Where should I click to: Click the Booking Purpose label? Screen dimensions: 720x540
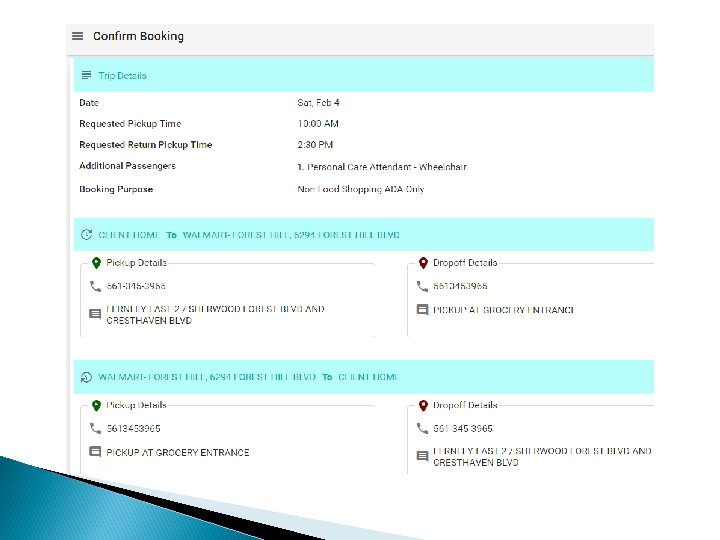click(x=116, y=189)
